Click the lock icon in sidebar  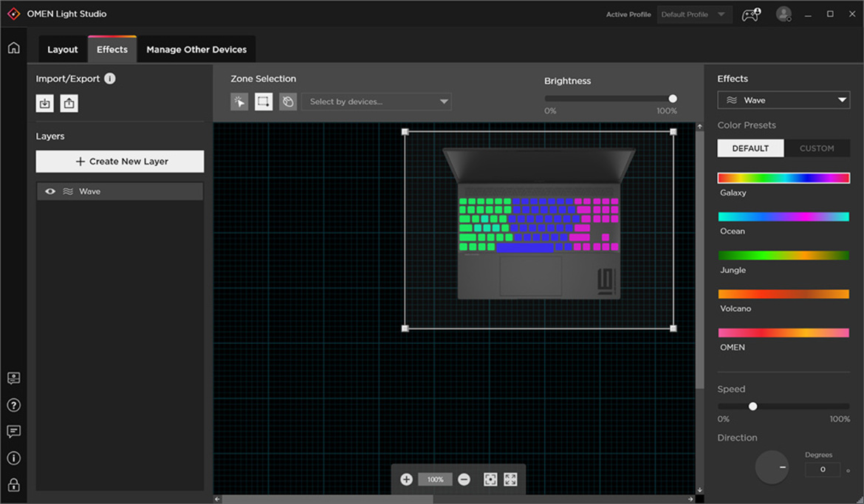click(x=14, y=485)
